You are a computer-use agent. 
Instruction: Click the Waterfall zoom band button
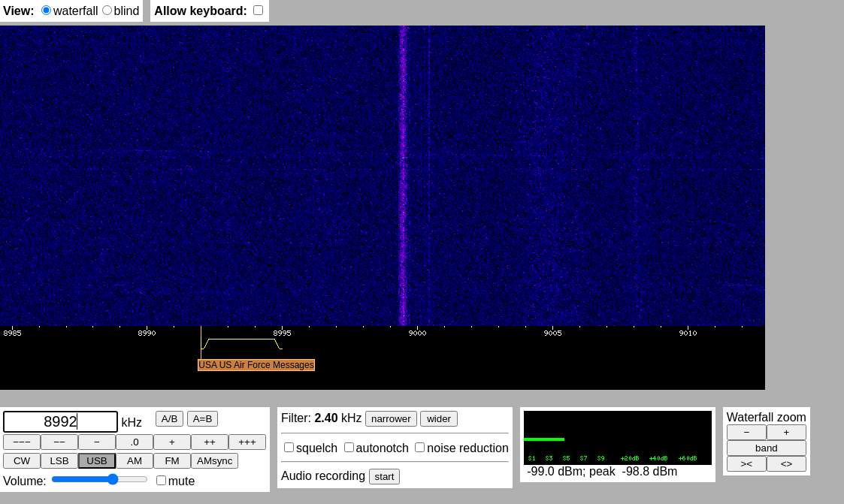click(x=766, y=448)
